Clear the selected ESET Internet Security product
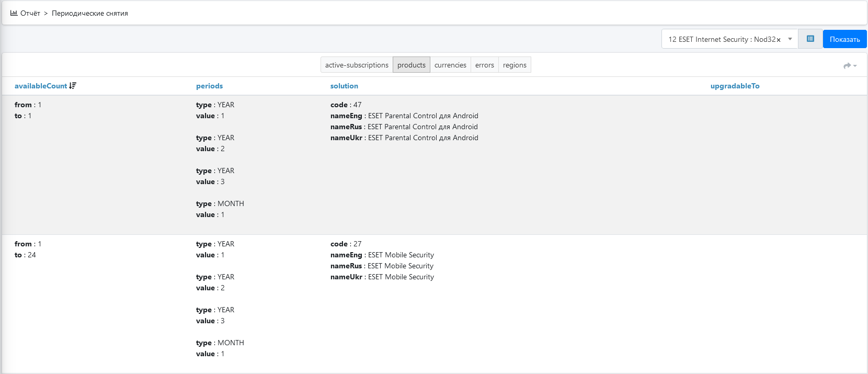Image resolution: width=868 pixels, height=374 pixels. [779, 40]
